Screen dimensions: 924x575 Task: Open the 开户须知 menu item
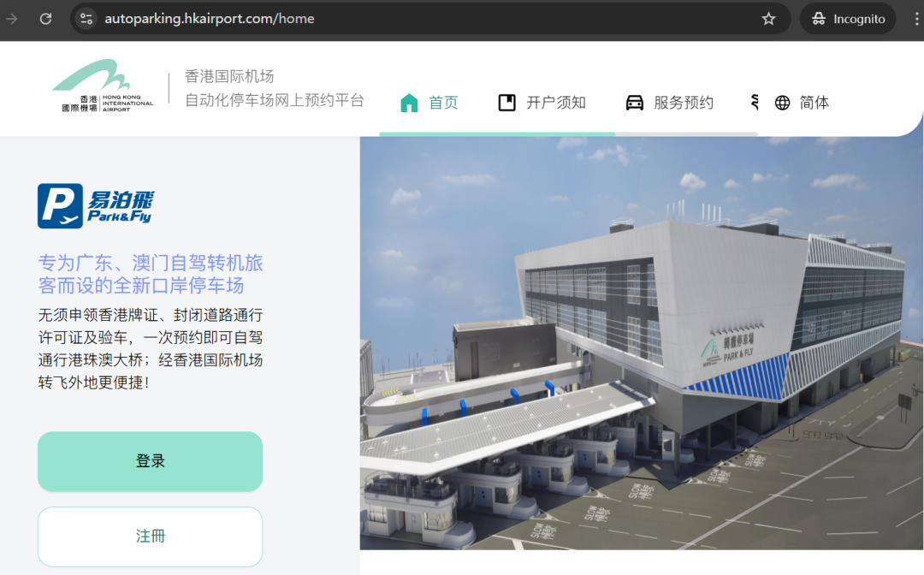coord(556,103)
